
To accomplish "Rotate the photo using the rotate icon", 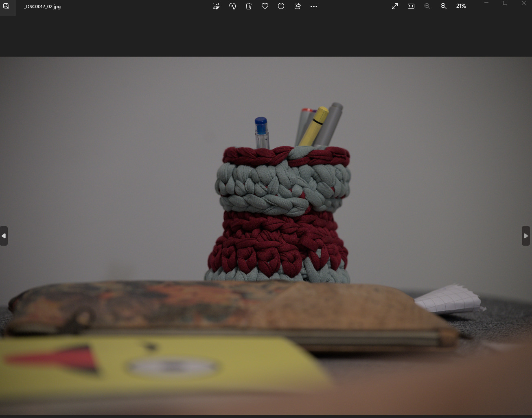I will tap(232, 6).
